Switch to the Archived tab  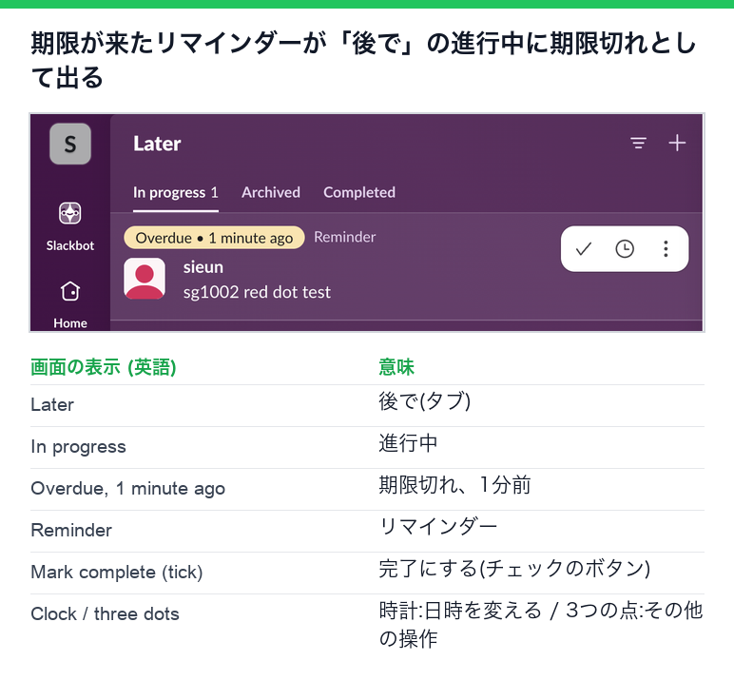271,192
